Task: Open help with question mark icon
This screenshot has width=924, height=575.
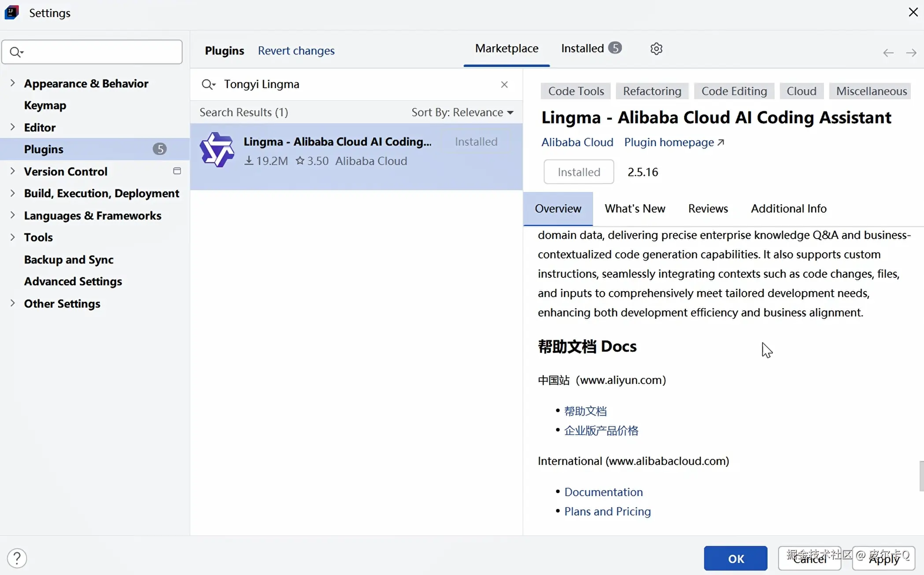Action: pyautogui.click(x=17, y=558)
